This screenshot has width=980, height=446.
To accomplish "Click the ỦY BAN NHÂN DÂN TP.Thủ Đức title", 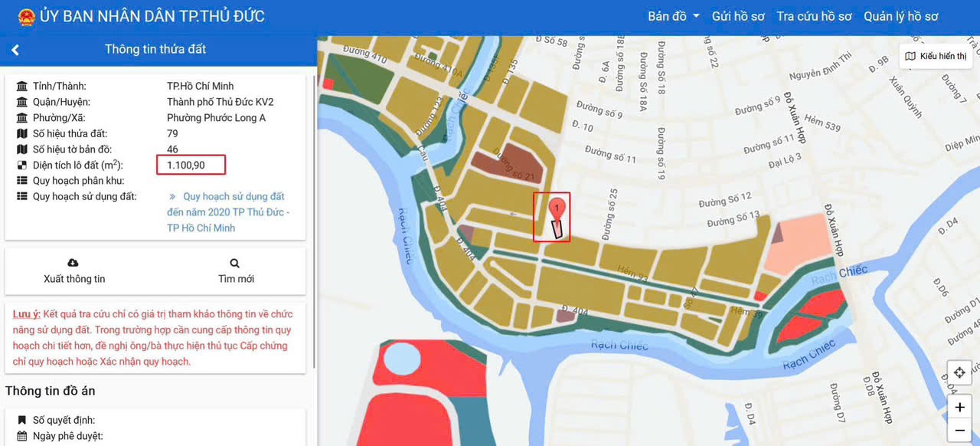I will (x=152, y=17).
